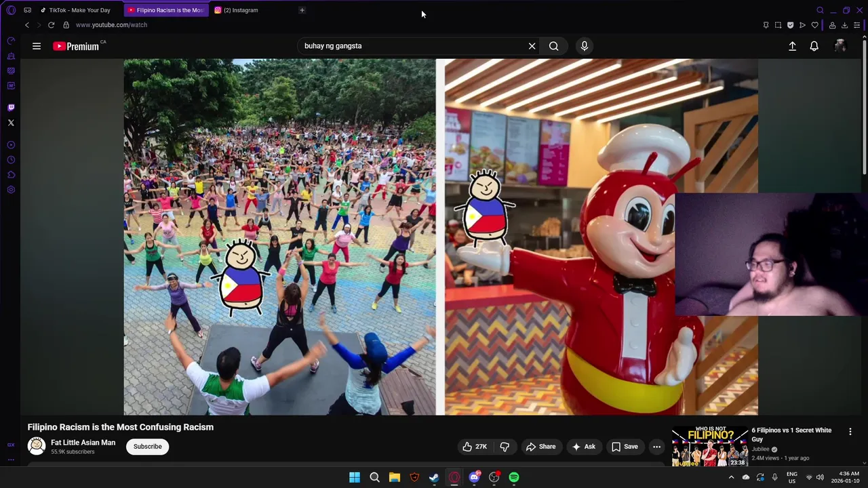Click the page vertical scrollbar
This screenshot has width=868, height=488.
[864, 108]
